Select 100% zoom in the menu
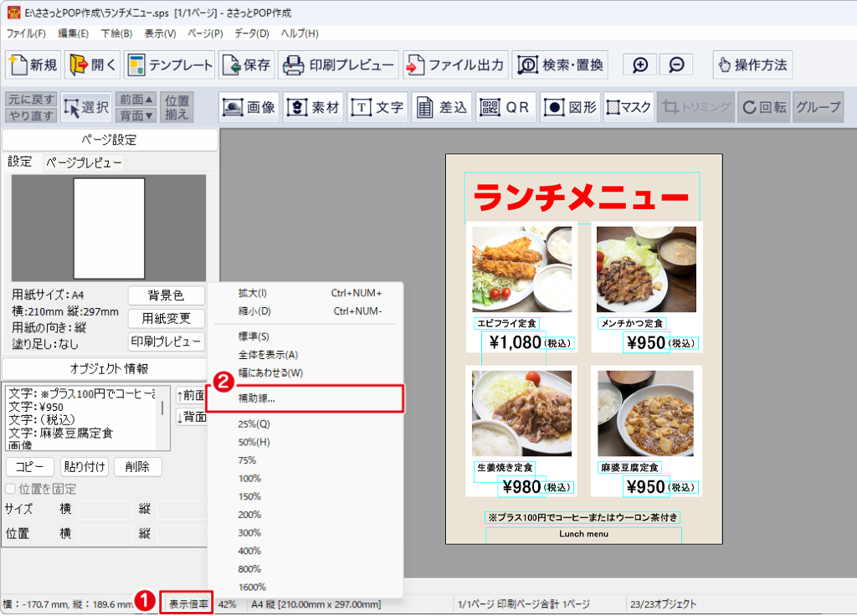 point(249,478)
